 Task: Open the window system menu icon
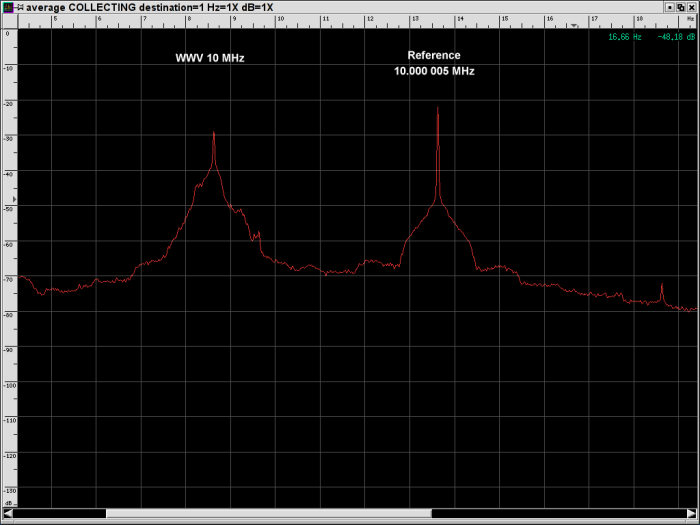[x=8, y=7]
